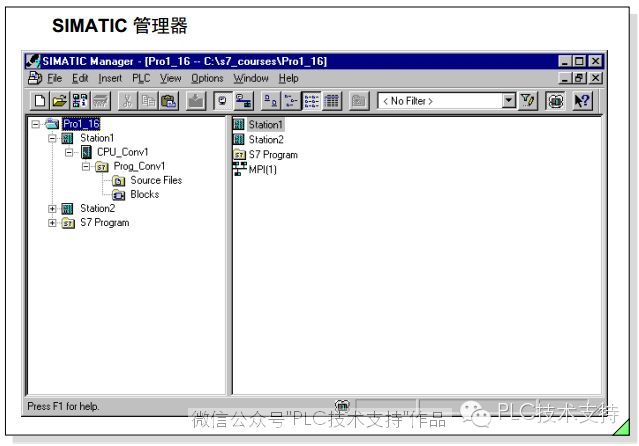Click the document icon beside File menu

pos(35,77)
